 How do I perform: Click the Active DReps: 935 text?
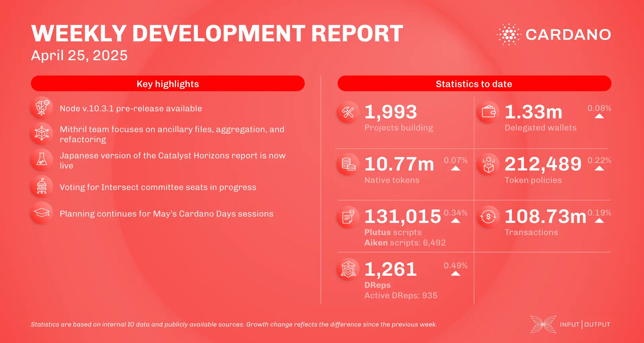click(401, 295)
